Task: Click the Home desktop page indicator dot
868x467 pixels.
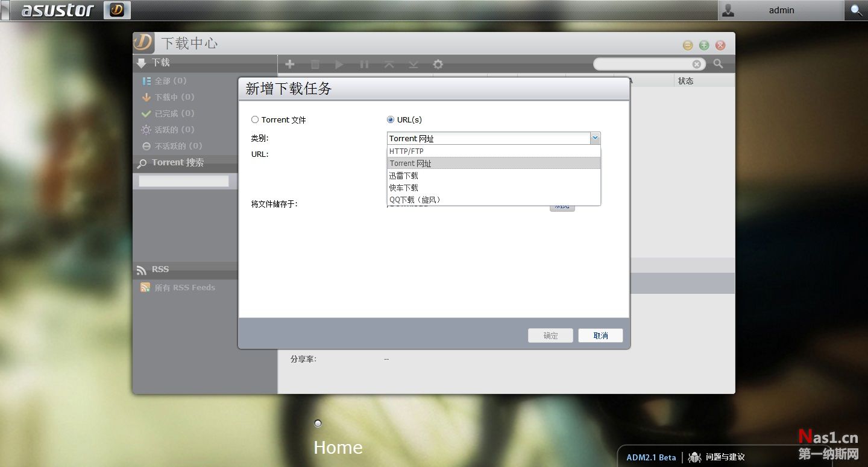Action: pos(318,423)
